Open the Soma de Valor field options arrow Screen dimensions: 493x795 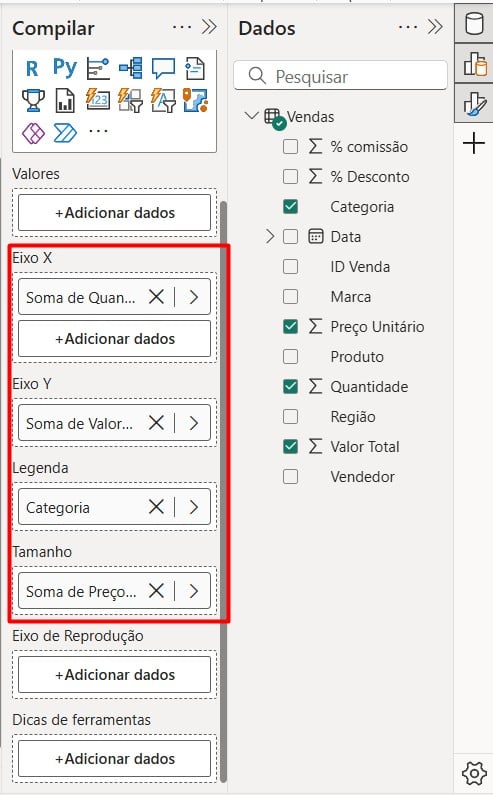[194, 423]
